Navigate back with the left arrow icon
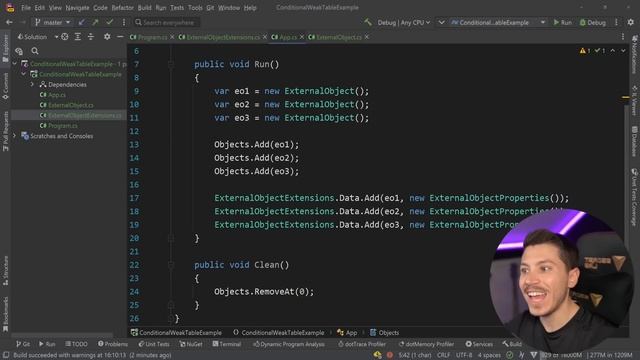This screenshot has height=360, width=640. click(9, 22)
